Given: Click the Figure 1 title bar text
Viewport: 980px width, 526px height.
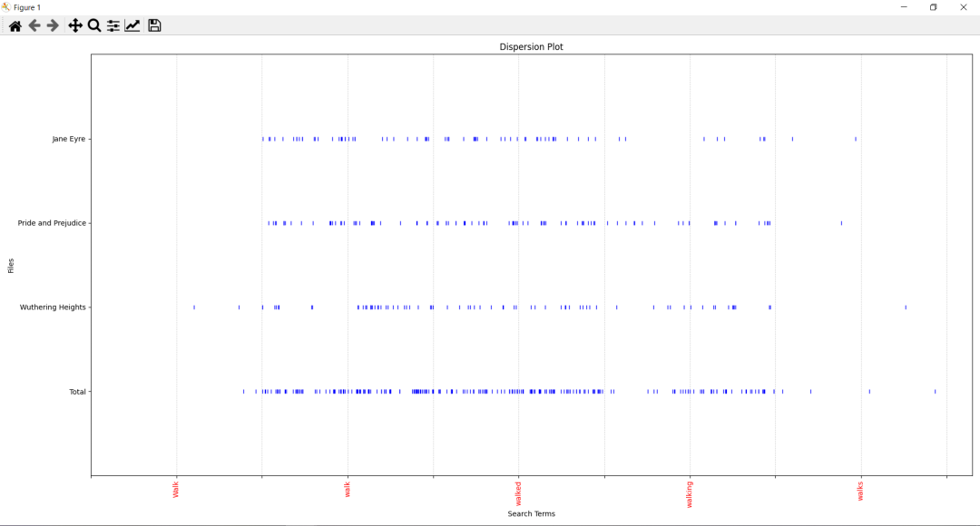Looking at the screenshot, I should 27,7.
